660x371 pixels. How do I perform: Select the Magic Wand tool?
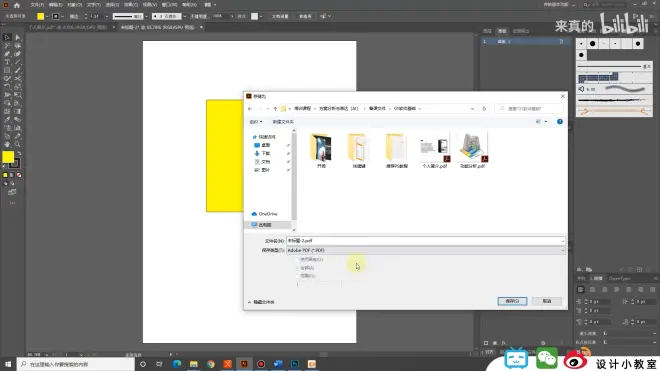7,45
